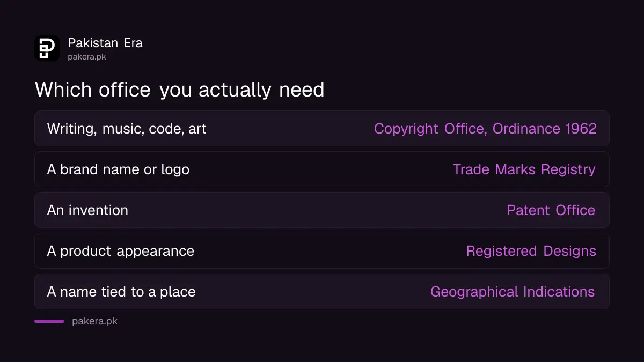Select the 'An invention' row

(x=322, y=210)
